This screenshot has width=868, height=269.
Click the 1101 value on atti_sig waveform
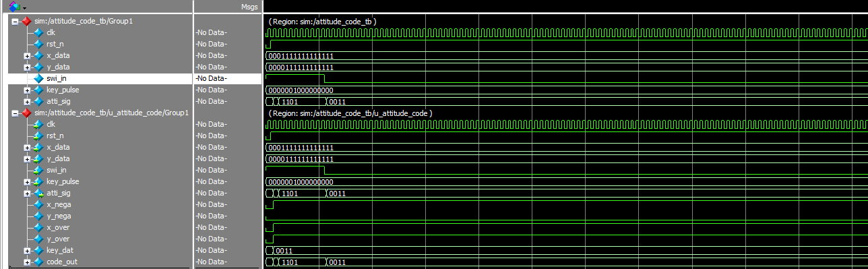point(289,101)
